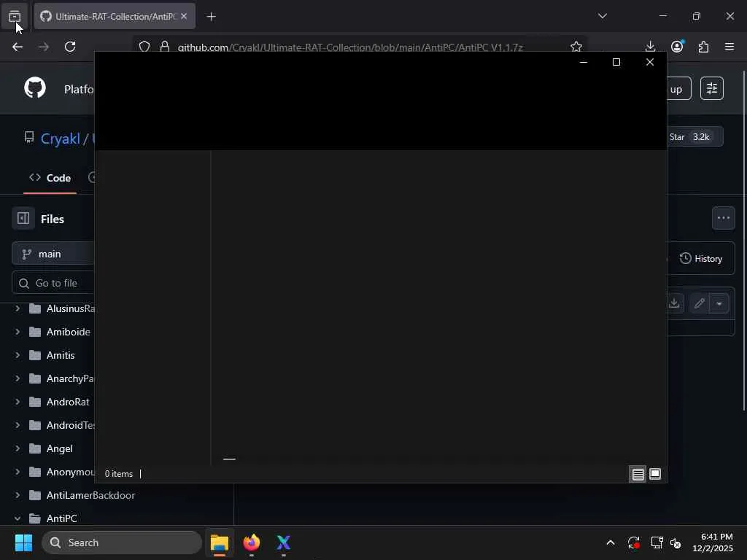Expand the AndroidTester folder chevron
Screen dimensions: 747x560
pos(18,425)
